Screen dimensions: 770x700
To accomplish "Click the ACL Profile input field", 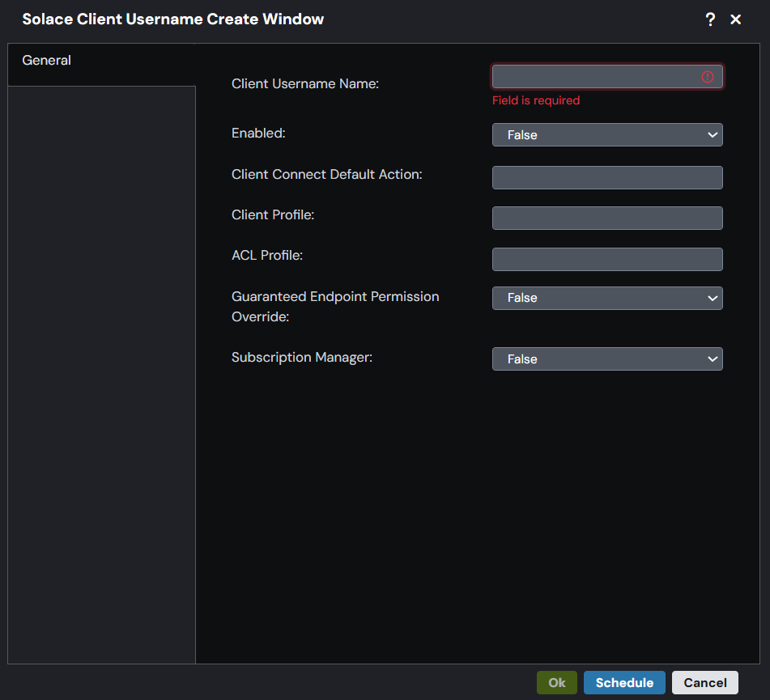I will point(607,259).
